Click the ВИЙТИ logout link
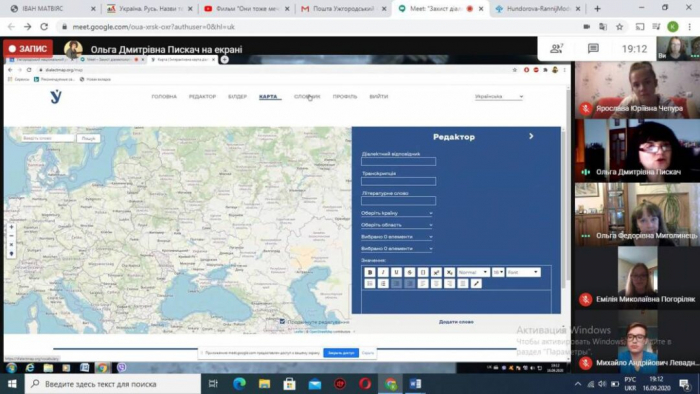This screenshot has height=394, width=700. pos(379,96)
